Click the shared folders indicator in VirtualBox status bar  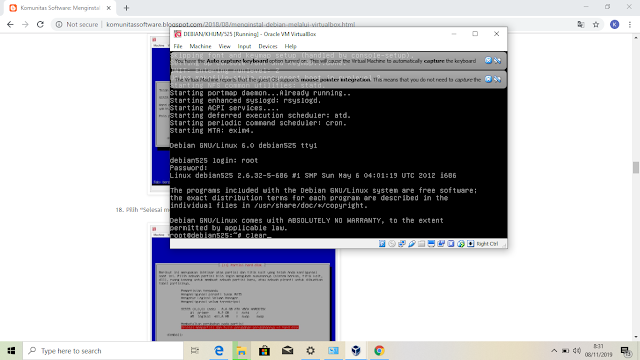click(421, 244)
